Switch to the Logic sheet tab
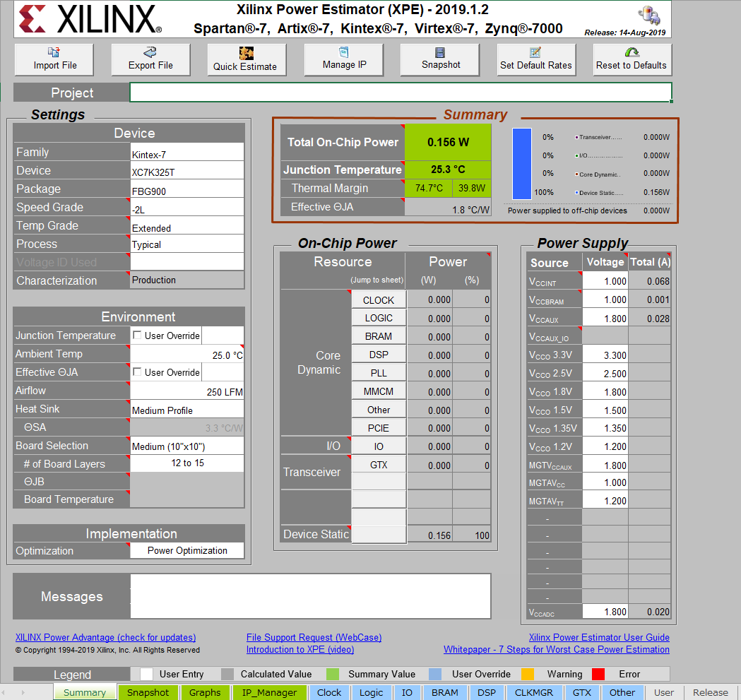This screenshot has height=700, width=741. 371,692
